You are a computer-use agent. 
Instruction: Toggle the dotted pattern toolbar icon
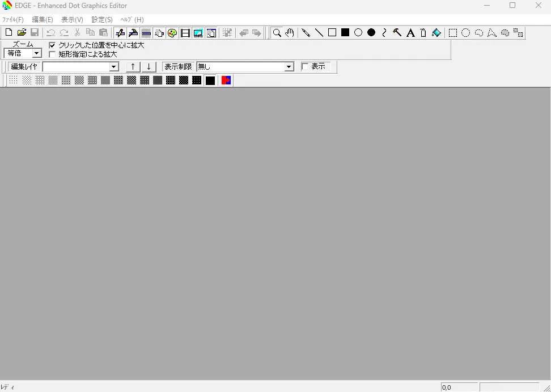(146, 33)
